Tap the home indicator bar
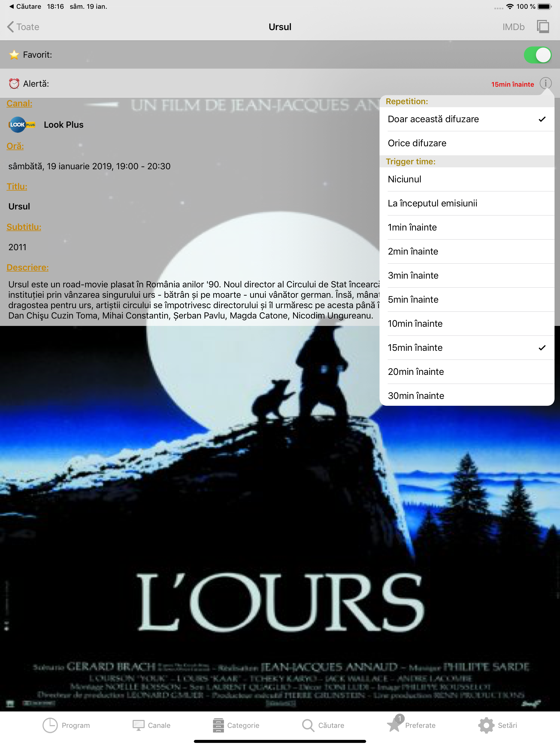The width and height of the screenshot is (560, 747). 280,741
